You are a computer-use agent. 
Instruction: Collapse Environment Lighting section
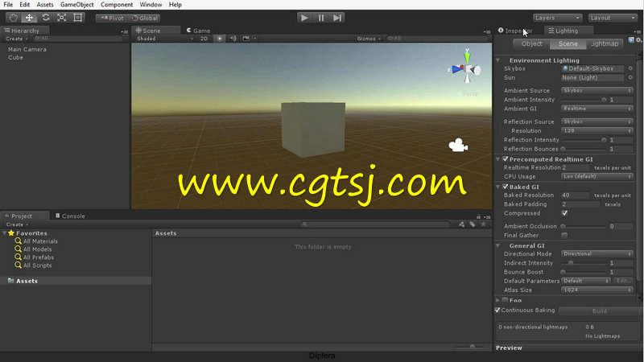[x=498, y=60]
